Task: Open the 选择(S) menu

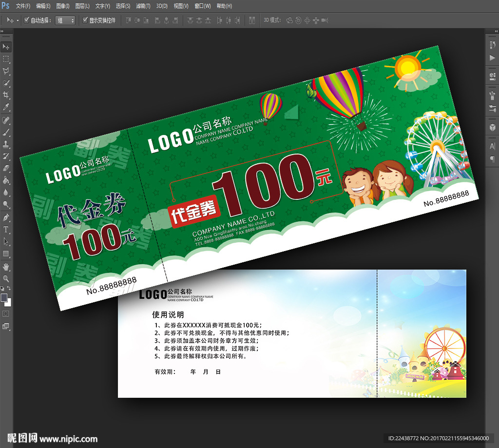Action: [x=123, y=6]
